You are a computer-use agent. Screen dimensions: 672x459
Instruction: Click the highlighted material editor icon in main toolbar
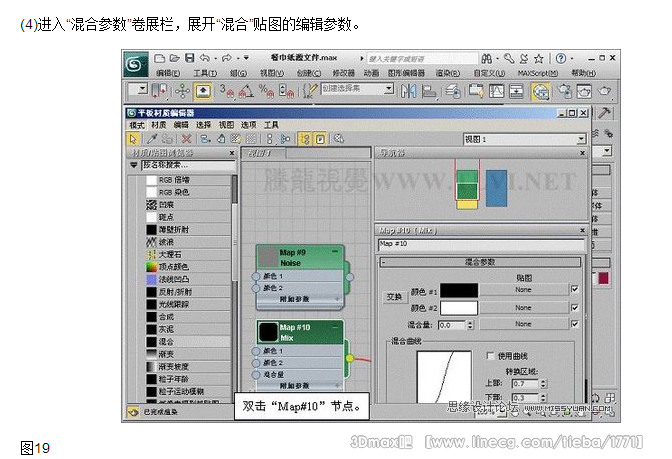[541, 91]
